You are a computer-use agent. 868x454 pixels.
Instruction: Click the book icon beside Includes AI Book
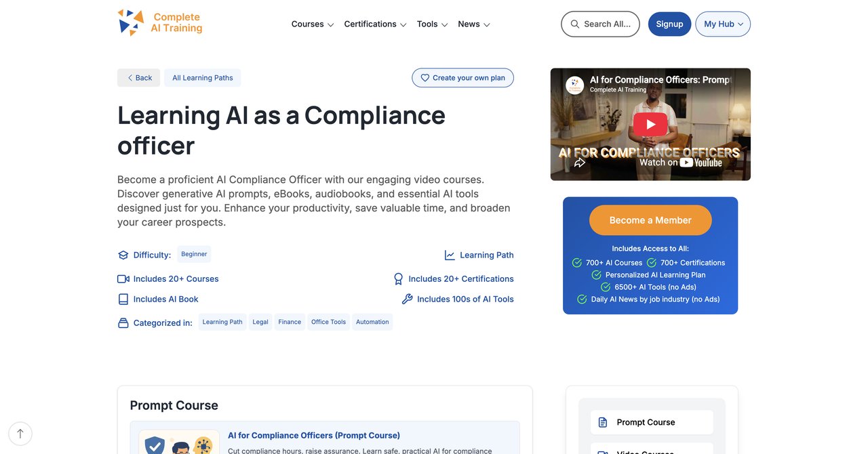[x=123, y=300]
